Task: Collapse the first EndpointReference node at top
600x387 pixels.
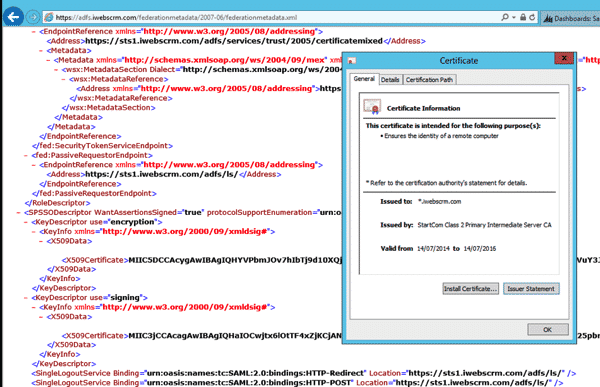Action: (34, 32)
